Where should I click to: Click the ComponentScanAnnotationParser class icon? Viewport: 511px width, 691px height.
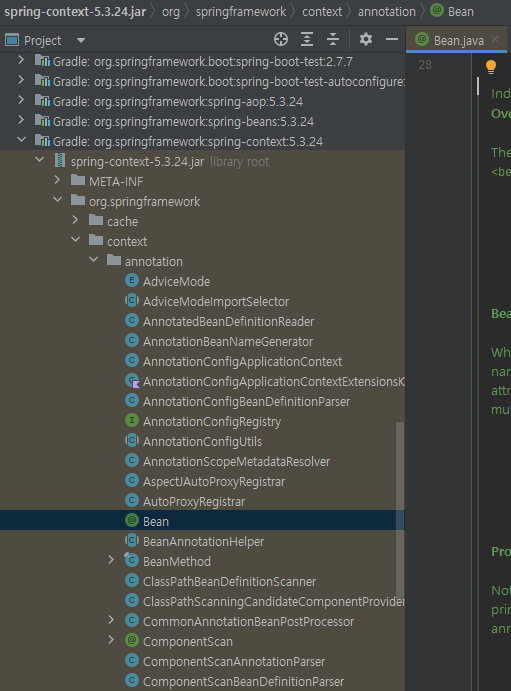(132, 660)
